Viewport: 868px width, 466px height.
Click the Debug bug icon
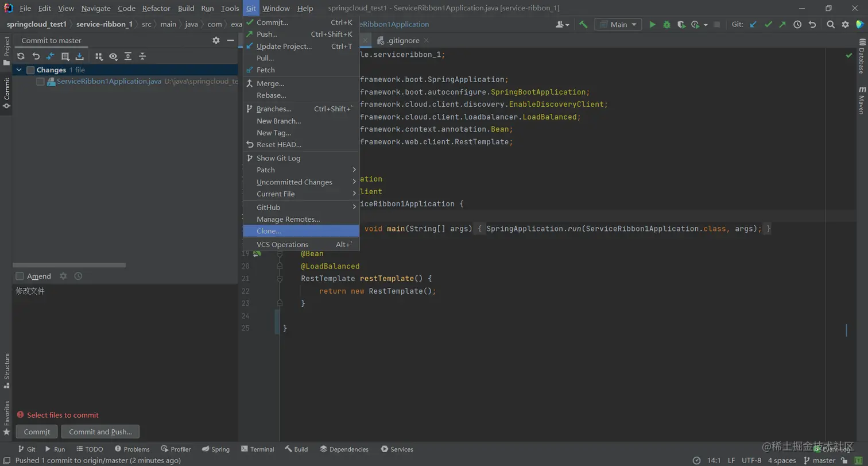(x=666, y=25)
